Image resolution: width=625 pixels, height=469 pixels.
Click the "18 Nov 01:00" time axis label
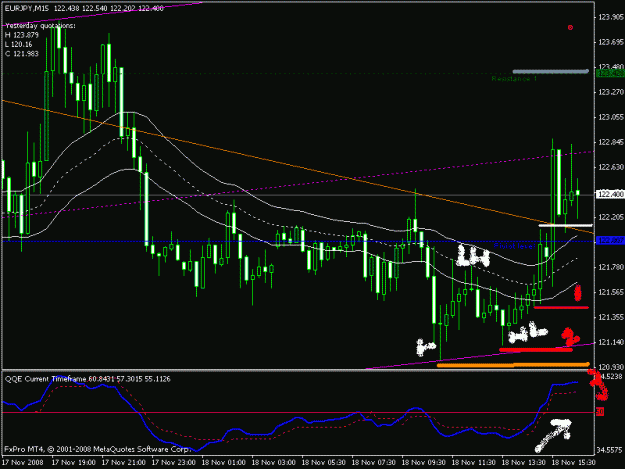click(x=224, y=463)
